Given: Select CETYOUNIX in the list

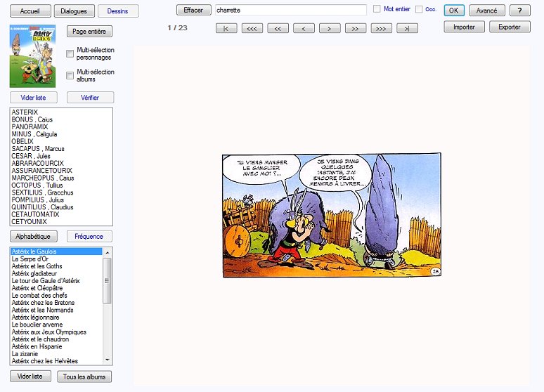Looking at the screenshot, I should pos(29,222).
